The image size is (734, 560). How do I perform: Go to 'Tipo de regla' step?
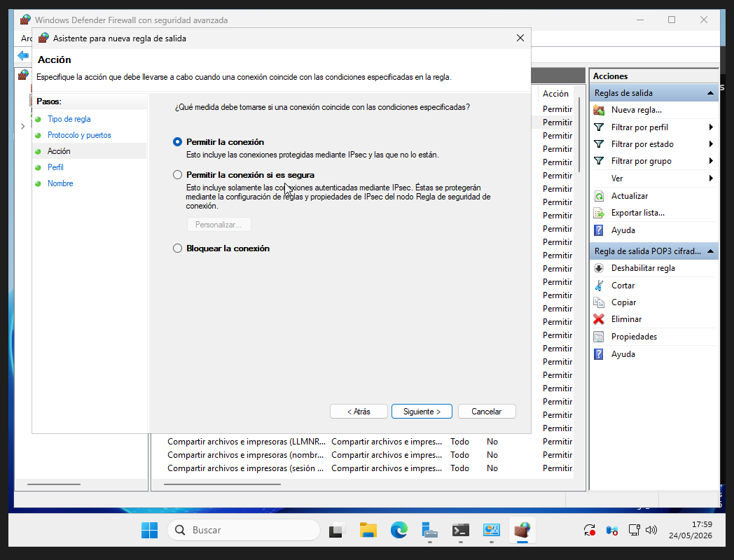tap(69, 119)
